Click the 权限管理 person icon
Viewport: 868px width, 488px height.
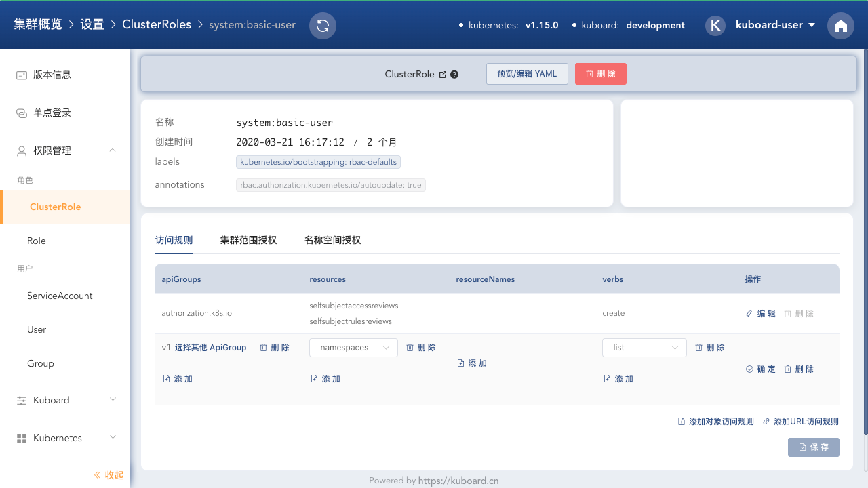pos(22,150)
